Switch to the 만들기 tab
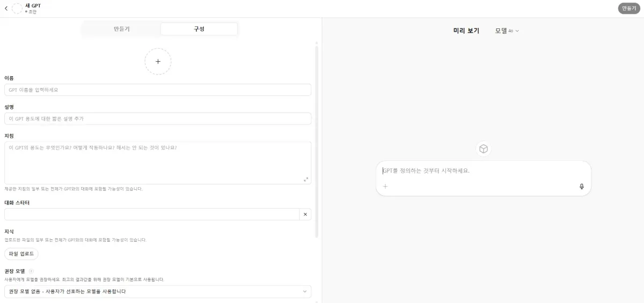This screenshot has width=644, height=303. (122, 29)
